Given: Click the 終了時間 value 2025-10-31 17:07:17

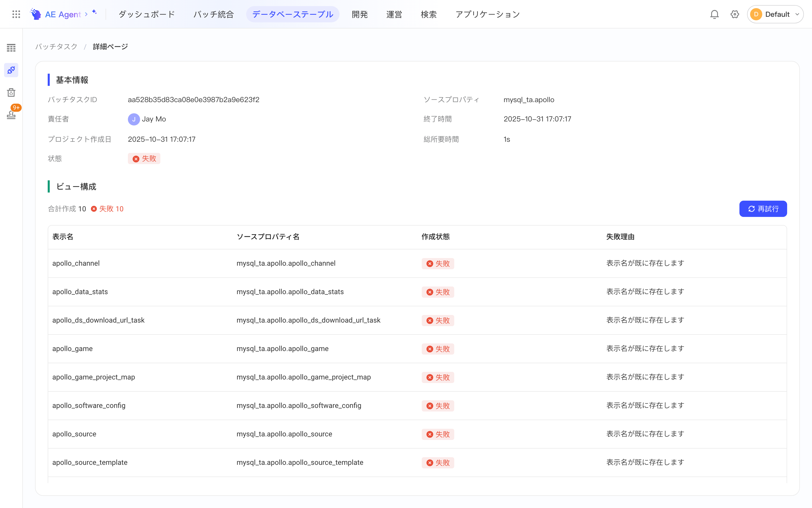Looking at the screenshot, I should click(x=537, y=119).
